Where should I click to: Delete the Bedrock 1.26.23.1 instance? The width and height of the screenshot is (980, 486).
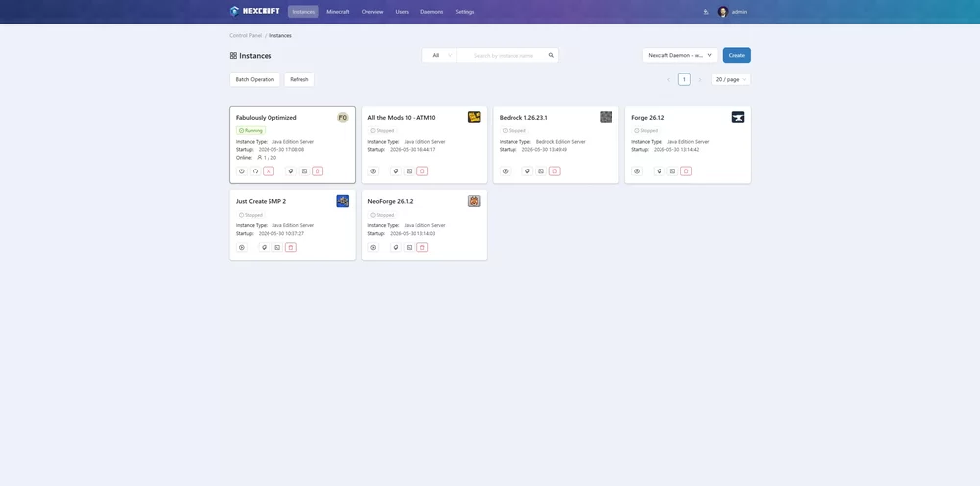click(x=555, y=171)
